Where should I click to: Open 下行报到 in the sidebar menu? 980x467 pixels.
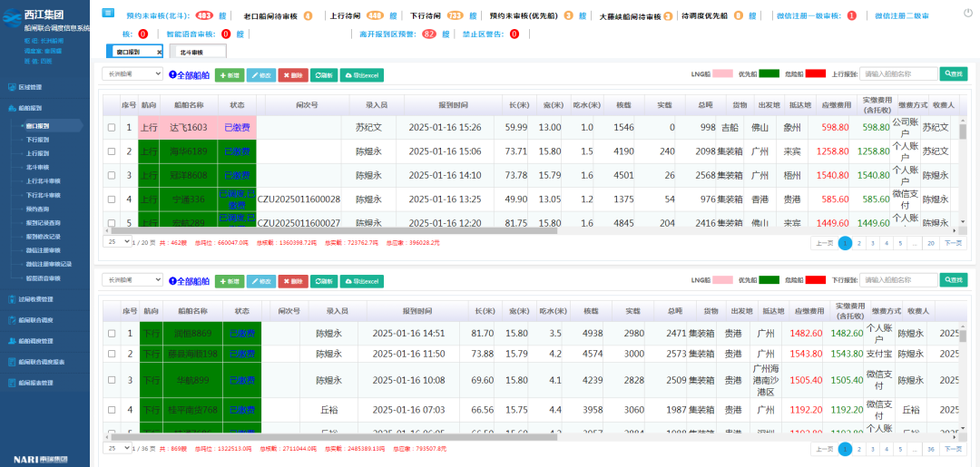point(38,140)
